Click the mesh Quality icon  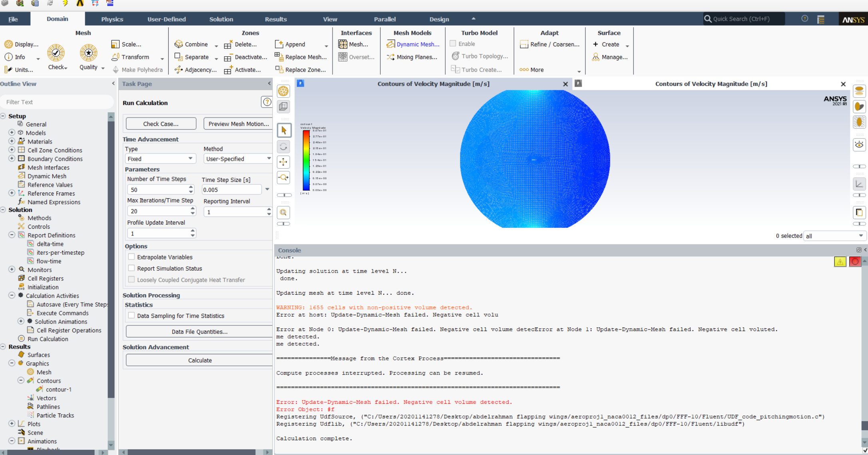click(88, 53)
